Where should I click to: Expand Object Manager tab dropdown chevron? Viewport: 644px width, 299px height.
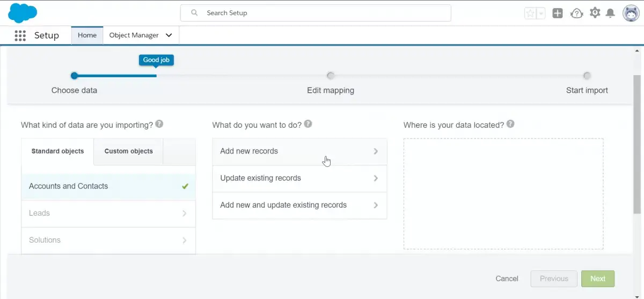pos(169,35)
